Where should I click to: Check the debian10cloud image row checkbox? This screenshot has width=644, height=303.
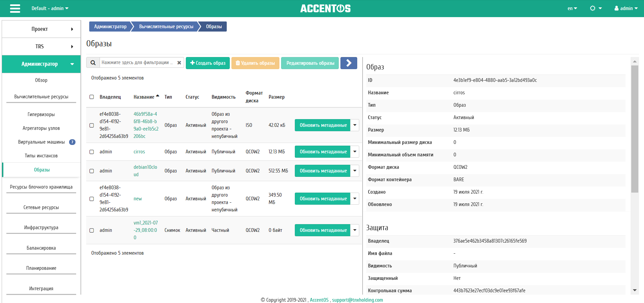click(92, 171)
